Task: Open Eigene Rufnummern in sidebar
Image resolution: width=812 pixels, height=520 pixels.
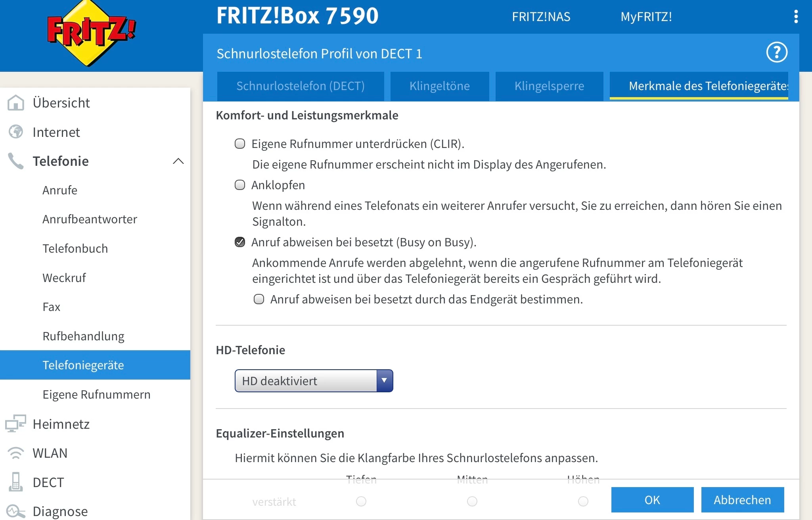Action: 96,394
